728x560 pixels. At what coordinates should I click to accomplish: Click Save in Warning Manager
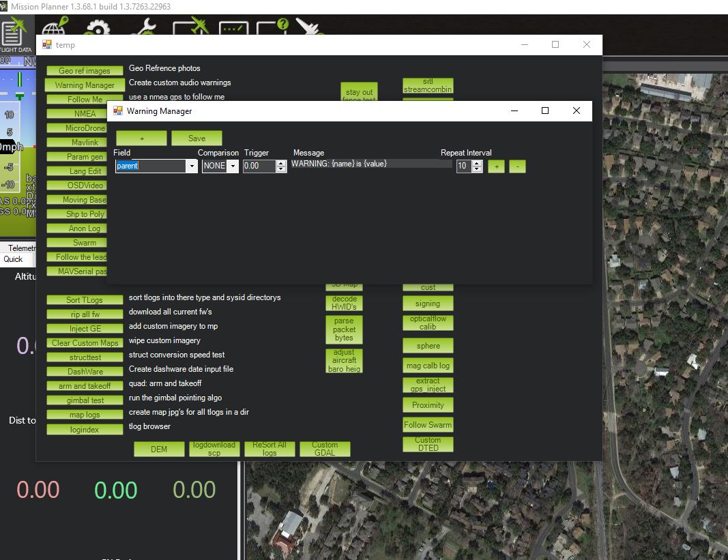pos(196,138)
